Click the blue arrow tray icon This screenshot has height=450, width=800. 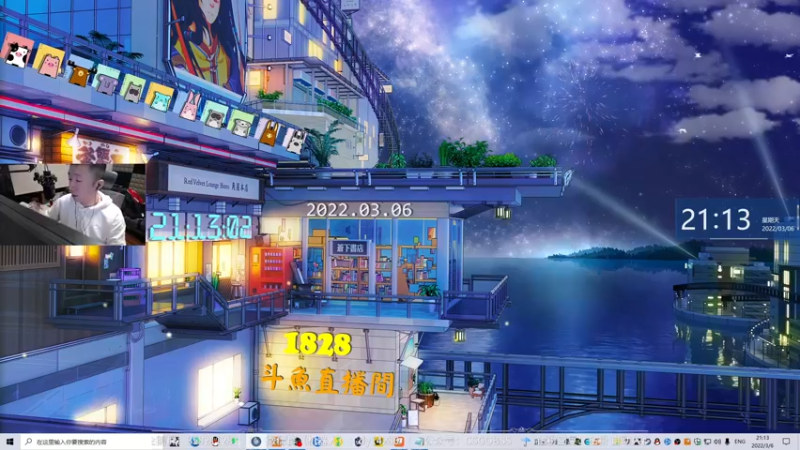527,441
